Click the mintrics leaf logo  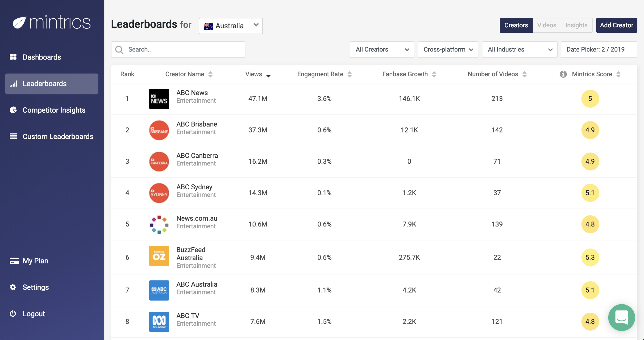(x=20, y=22)
